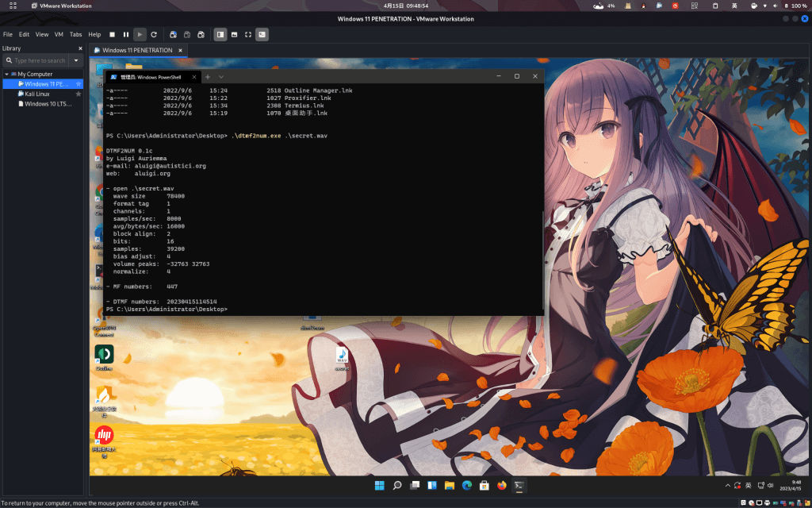The image size is (812, 508).
Task: Open the snapshot manager icon
Action: pyautogui.click(x=201, y=35)
